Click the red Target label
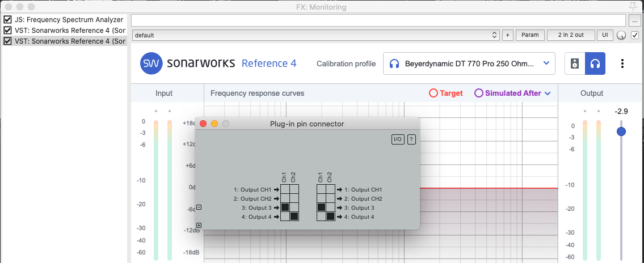Image resolution: width=644 pixels, height=263 pixels. 451,93
